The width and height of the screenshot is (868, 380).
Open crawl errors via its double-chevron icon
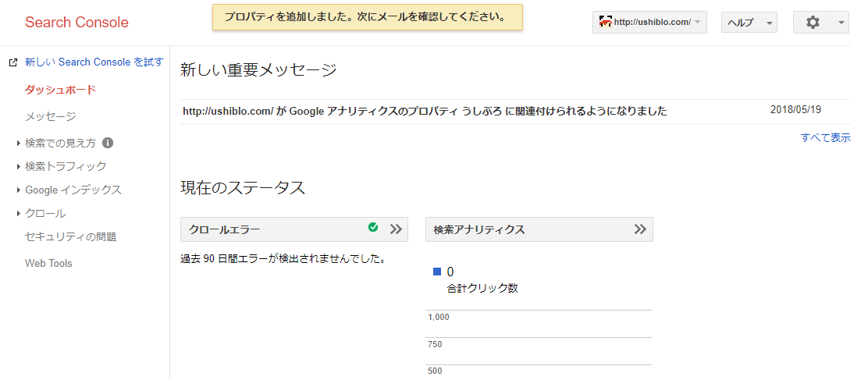click(395, 229)
